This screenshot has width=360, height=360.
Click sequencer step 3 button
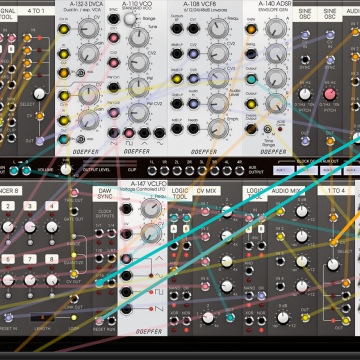(30, 206)
